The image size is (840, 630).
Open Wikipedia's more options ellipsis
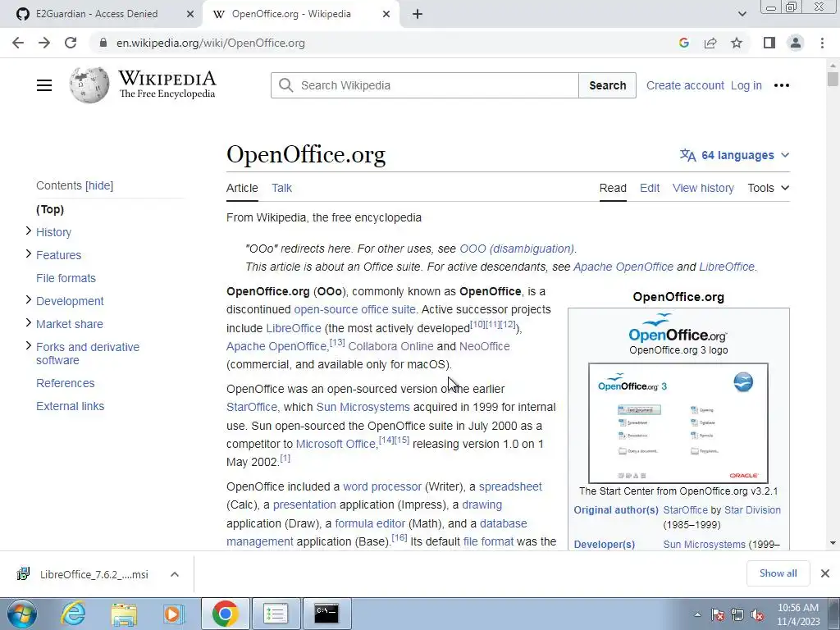tap(782, 85)
